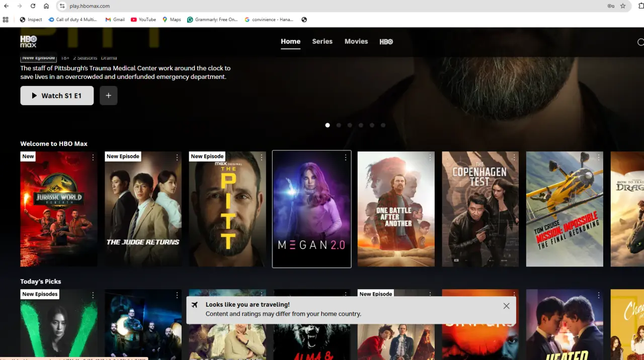Add The Pitt to My List plus button
The height and width of the screenshot is (360, 644).
tap(109, 96)
